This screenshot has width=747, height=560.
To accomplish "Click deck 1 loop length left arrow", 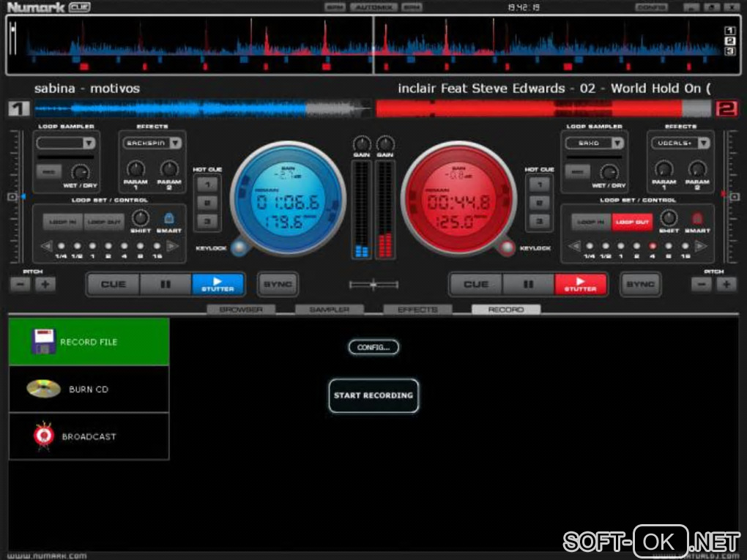I will coord(46,246).
